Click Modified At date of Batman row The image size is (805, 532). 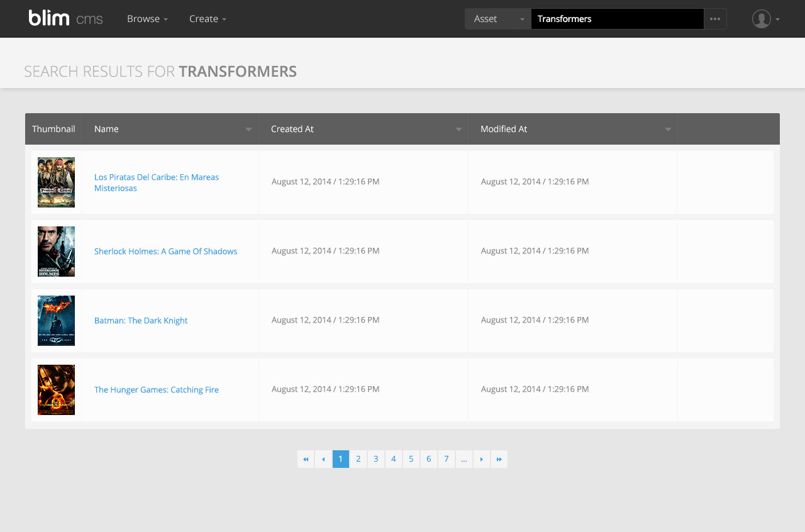pos(535,319)
